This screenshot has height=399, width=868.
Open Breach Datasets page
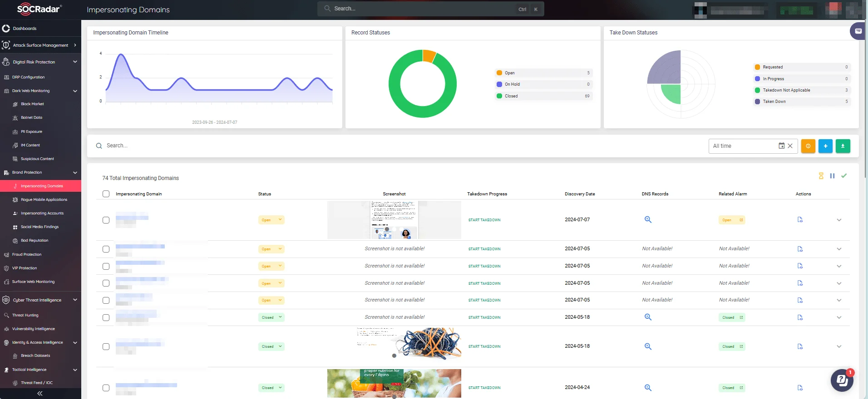[35, 355]
